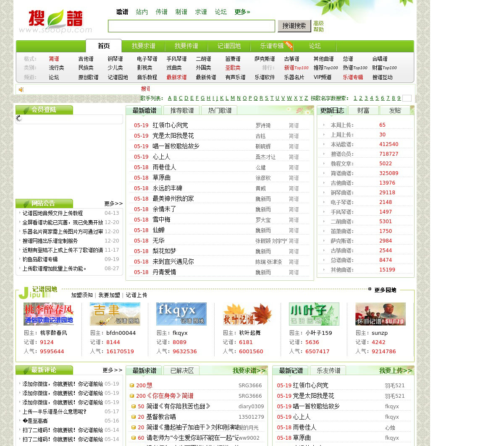Open the 小叶子 记谱园地 thumbnail
Screen dimensions: 504x446
[314, 314]
